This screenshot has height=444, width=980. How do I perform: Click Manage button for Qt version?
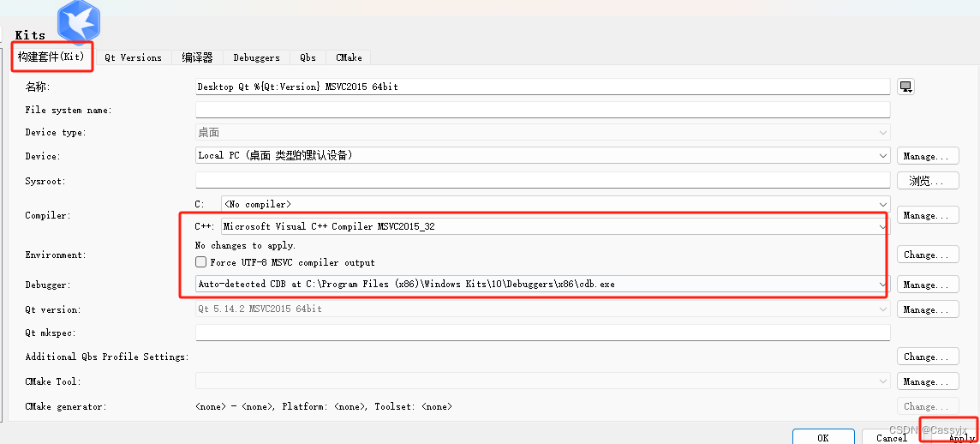point(928,309)
